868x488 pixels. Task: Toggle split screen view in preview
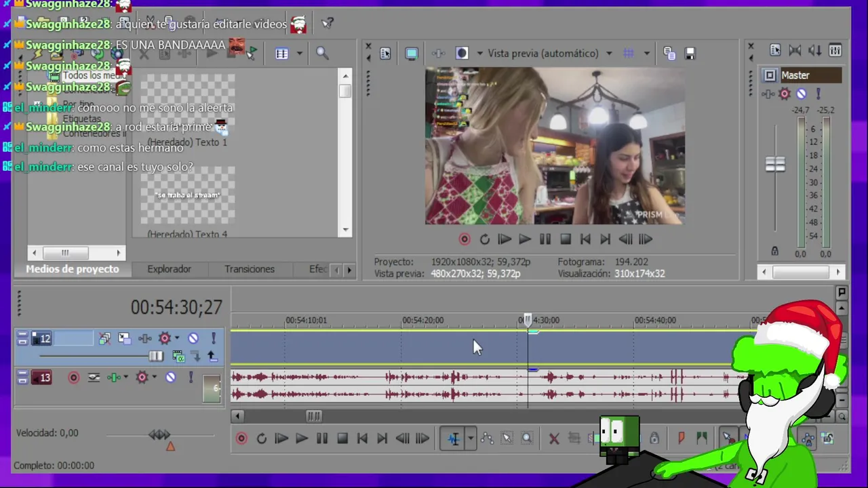pyautogui.click(x=462, y=54)
